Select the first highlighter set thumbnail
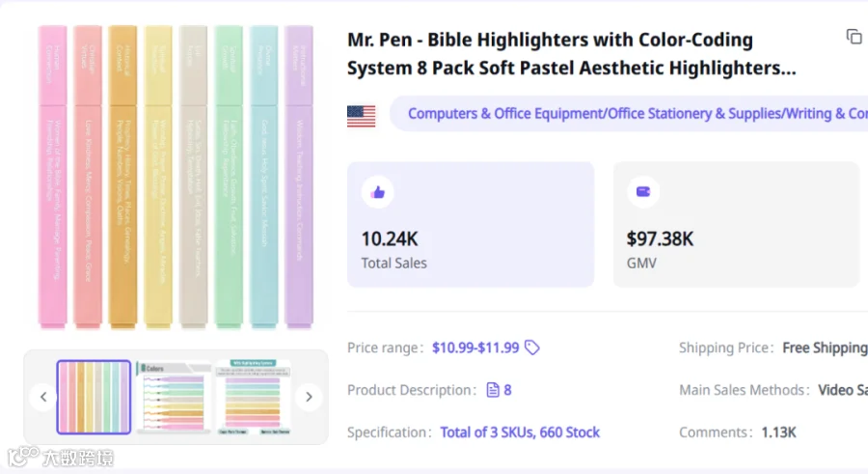Viewport: 868px width, 474px height. [95, 397]
